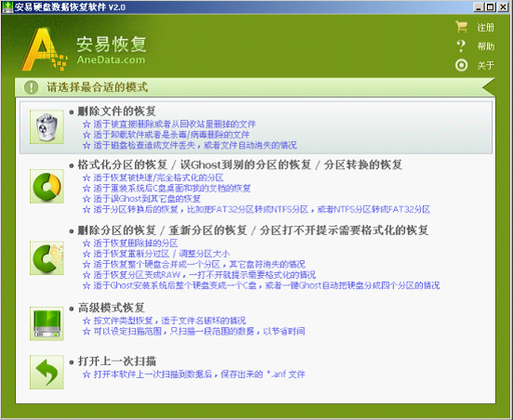The height and width of the screenshot is (420, 513).
Task: Click the trash can icon for deleted file recovery
Action: tap(46, 127)
